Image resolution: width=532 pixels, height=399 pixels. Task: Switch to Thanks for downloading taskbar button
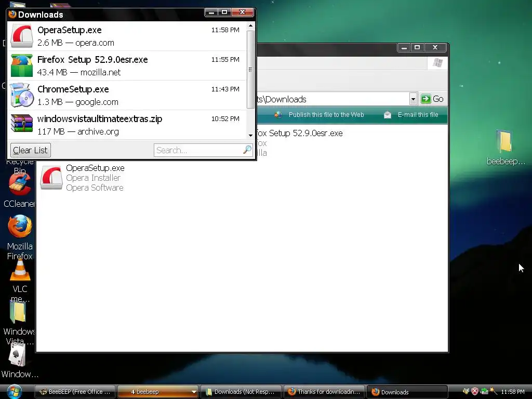click(x=324, y=392)
